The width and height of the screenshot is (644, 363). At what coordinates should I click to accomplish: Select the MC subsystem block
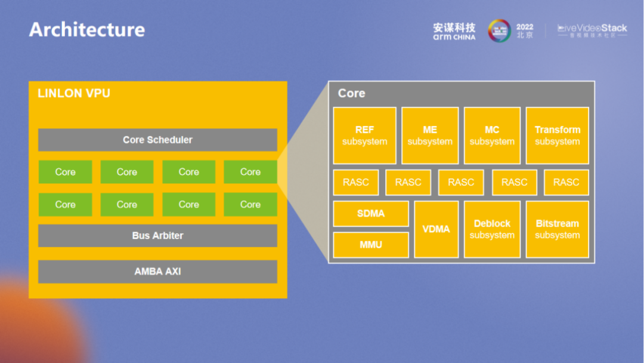pyautogui.click(x=492, y=136)
